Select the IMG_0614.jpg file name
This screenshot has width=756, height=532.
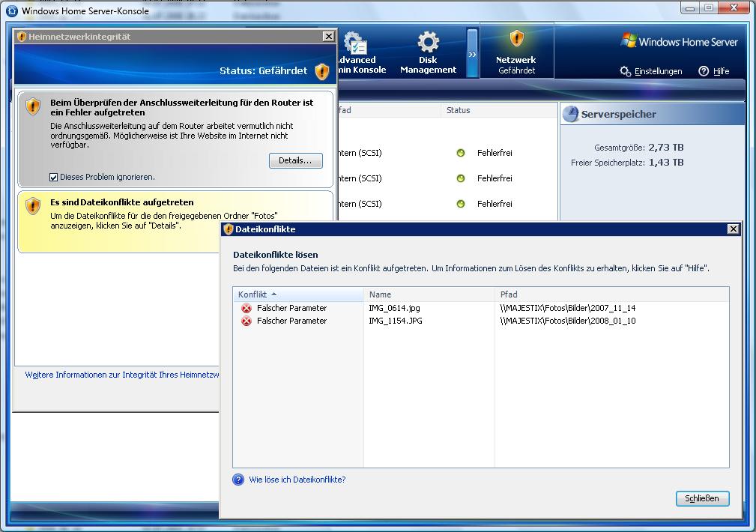point(394,308)
